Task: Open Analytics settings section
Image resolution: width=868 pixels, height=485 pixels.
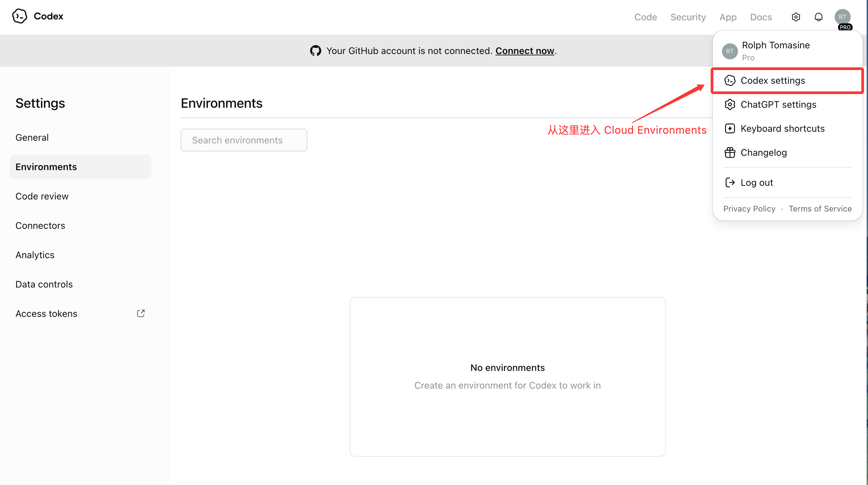Action: click(x=81, y=255)
